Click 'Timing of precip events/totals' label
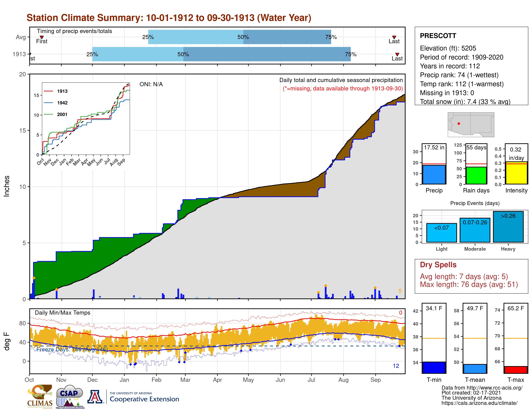532x411 pixels. [x=74, y=31]
